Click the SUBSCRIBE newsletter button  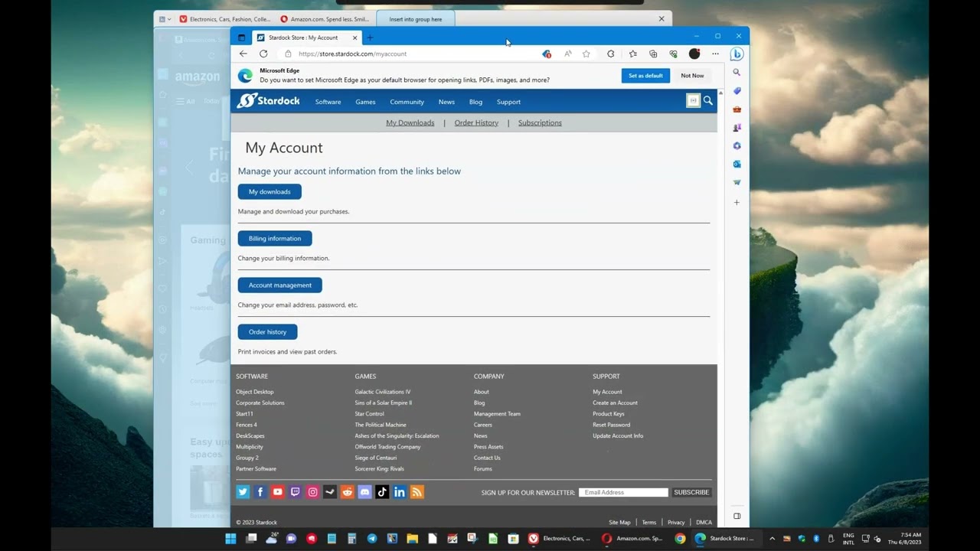point(691,492)
